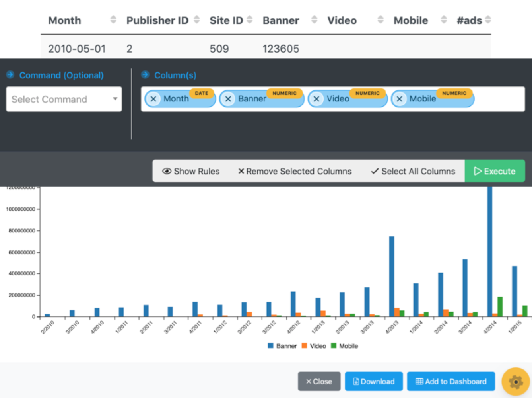Sort table by Site ID column
532x398 pixels.
250,20
